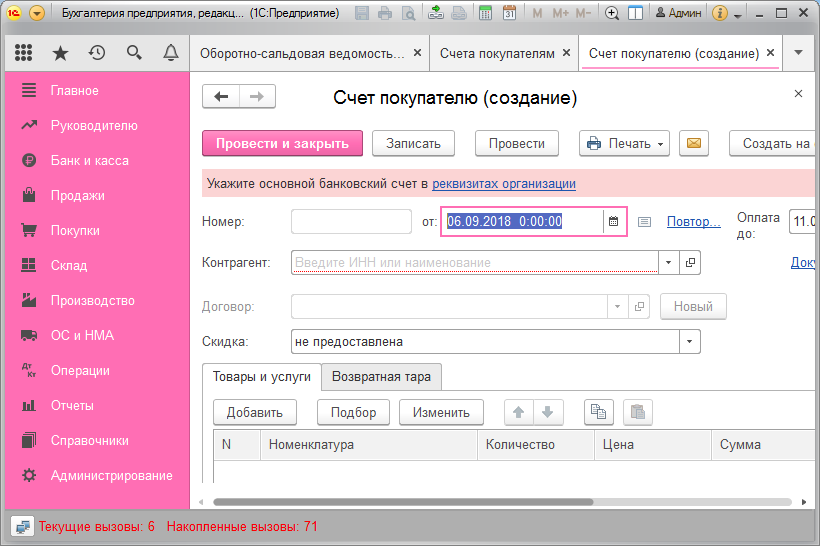Viewport: 820px width, 546px height.
Task: Expand the Договор dropdown arrow
Action: 617,306
